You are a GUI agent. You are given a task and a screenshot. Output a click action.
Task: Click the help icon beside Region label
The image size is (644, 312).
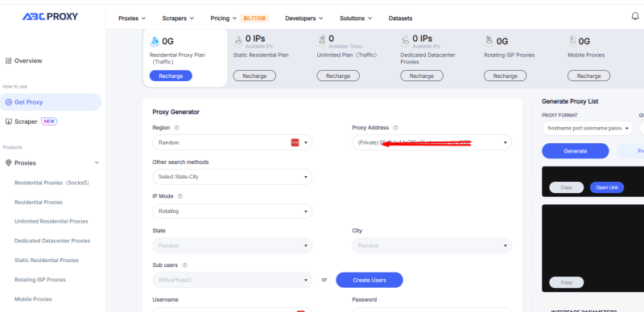point(176,128)
